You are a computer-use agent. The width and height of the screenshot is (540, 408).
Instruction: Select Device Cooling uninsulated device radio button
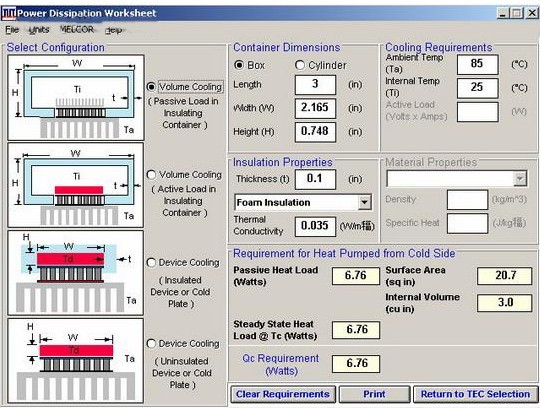click(151, 344)
